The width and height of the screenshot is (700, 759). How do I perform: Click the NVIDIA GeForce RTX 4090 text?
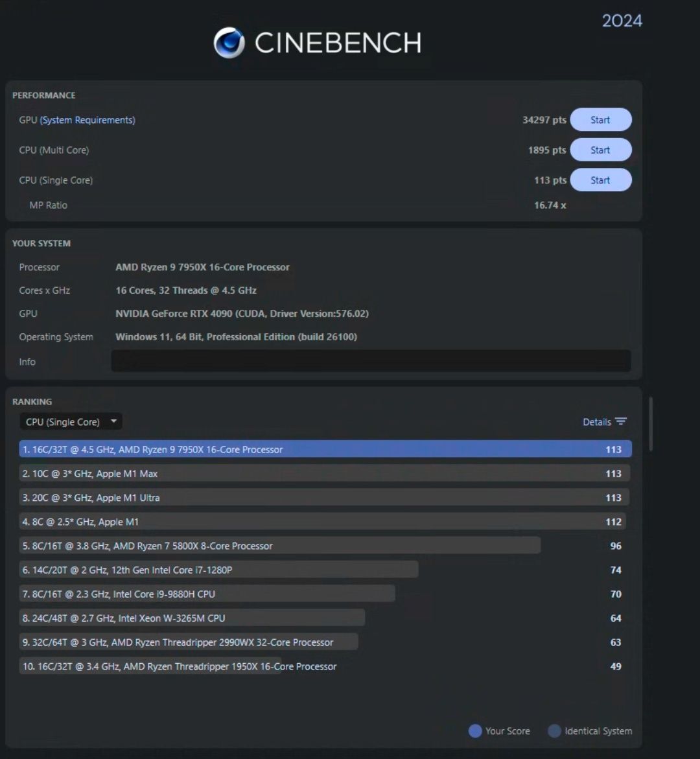242,314
